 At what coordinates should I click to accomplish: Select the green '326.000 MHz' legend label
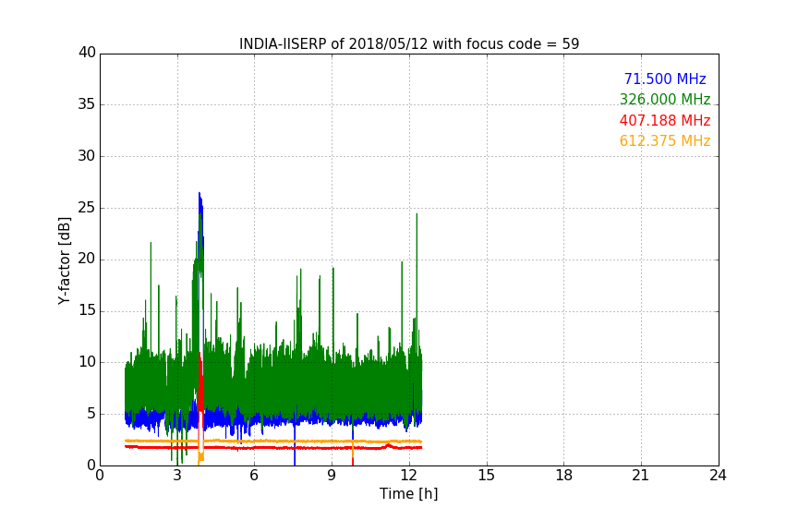coord(665,99)
